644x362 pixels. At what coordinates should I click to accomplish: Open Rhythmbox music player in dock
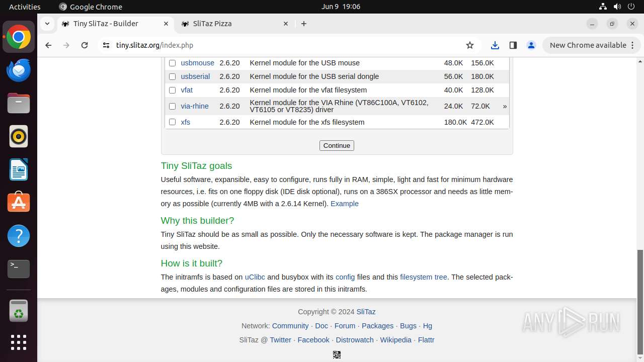[19, 136]
